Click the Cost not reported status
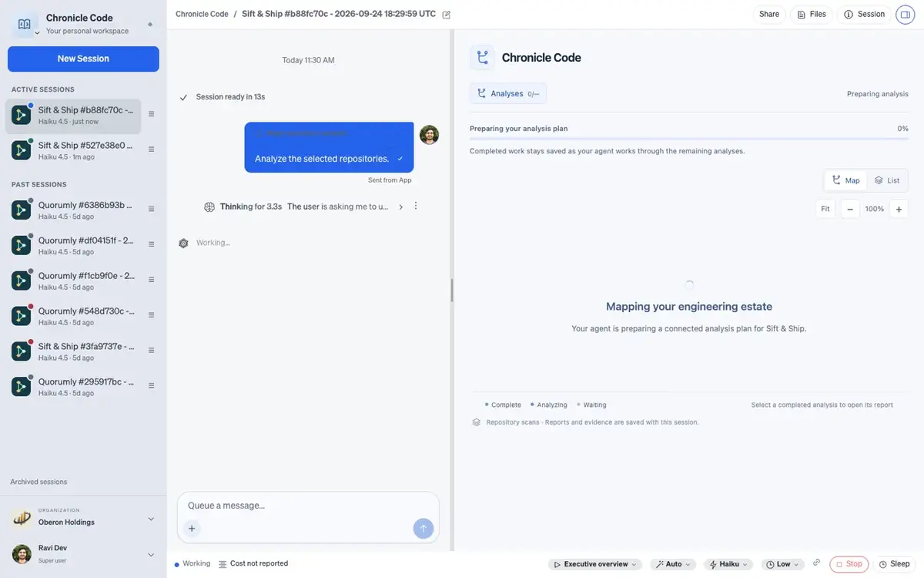 pyautogui.click(x=253, y=563)
